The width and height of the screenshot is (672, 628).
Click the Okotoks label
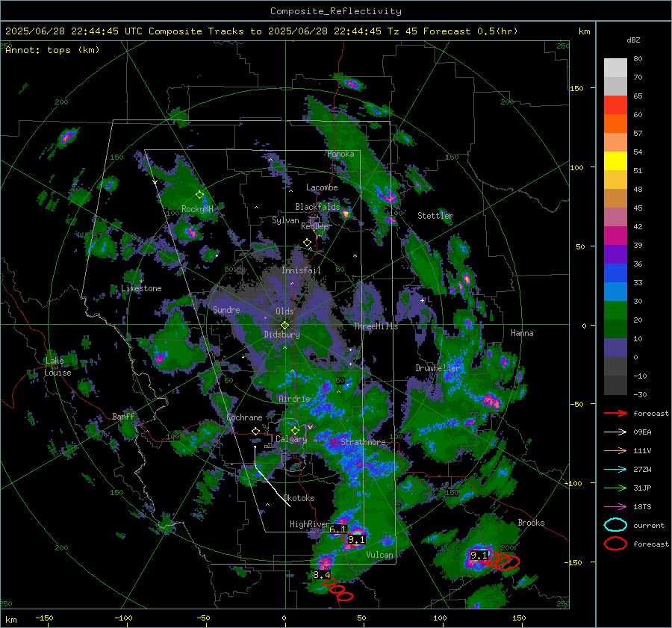coord(299,498)
